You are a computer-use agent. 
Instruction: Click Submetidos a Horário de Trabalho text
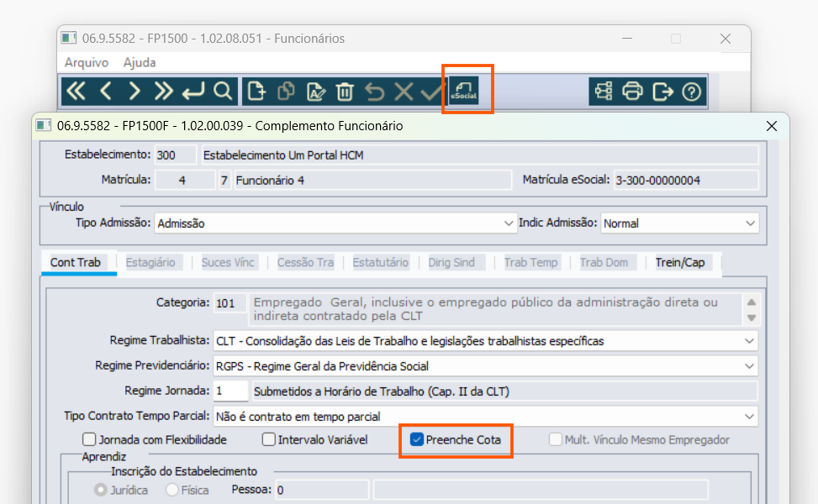[382, 391]
